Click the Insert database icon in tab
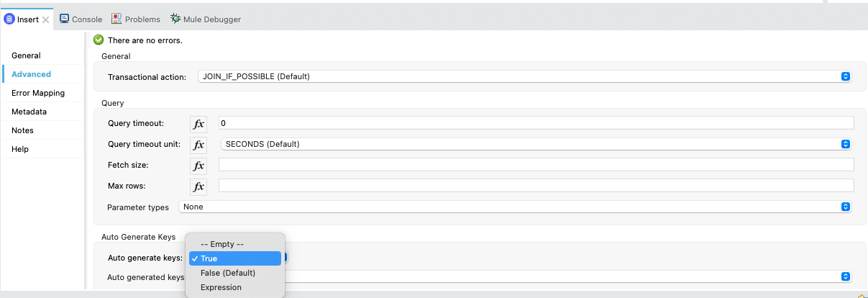This screenshot has height=298, width=868. point(10,19)
